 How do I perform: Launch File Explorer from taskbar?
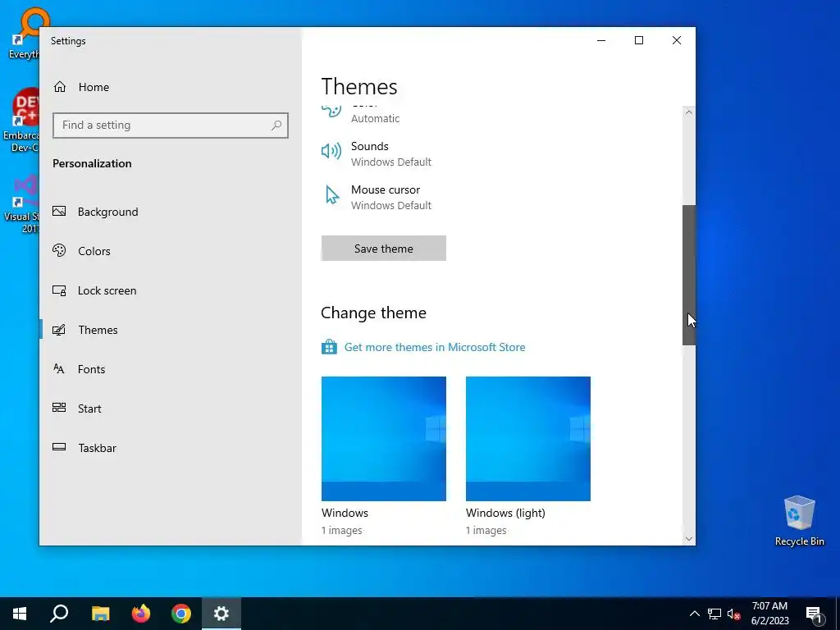point(100,614)
